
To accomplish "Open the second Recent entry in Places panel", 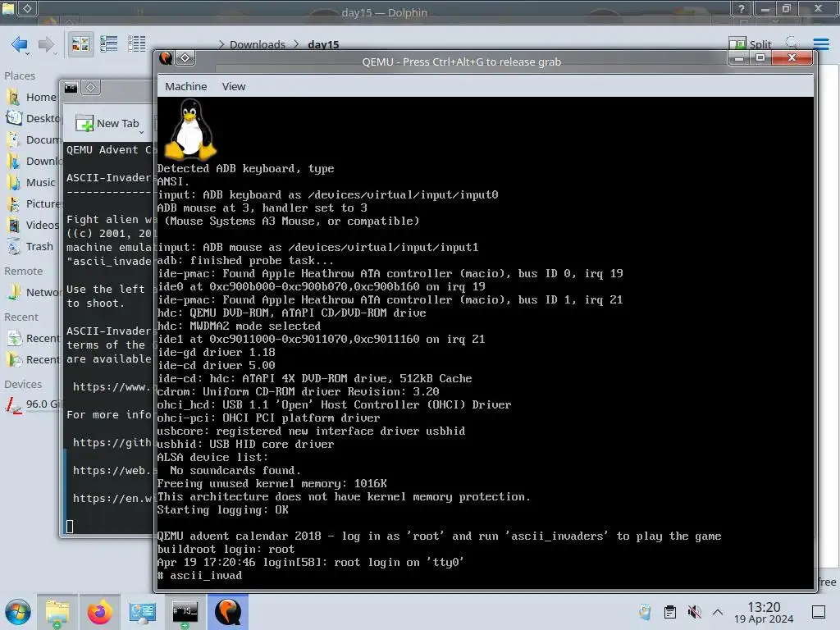I will click(32, 359).
